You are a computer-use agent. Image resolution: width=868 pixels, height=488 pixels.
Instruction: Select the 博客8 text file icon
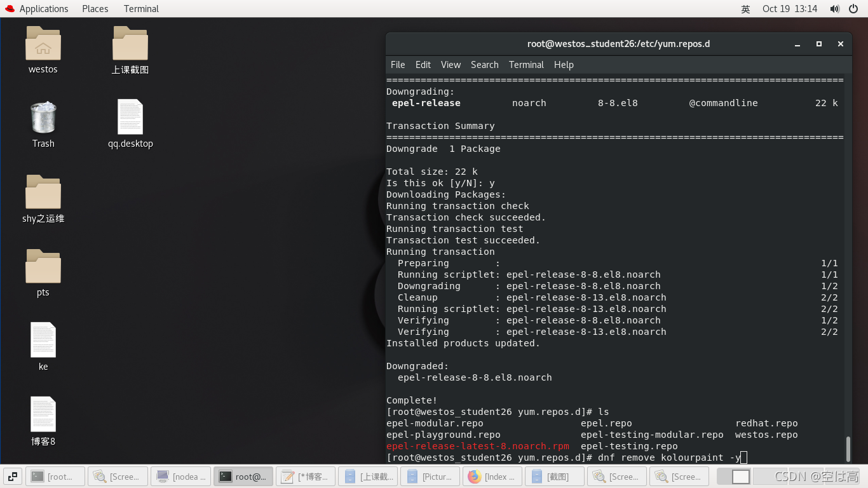click(43, 414)
